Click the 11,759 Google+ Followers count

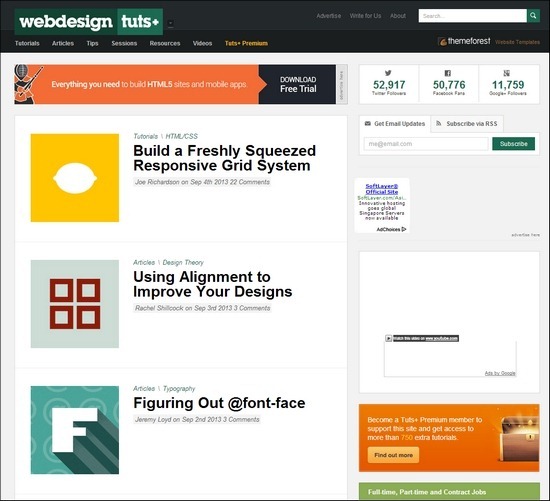pos(508,84)
